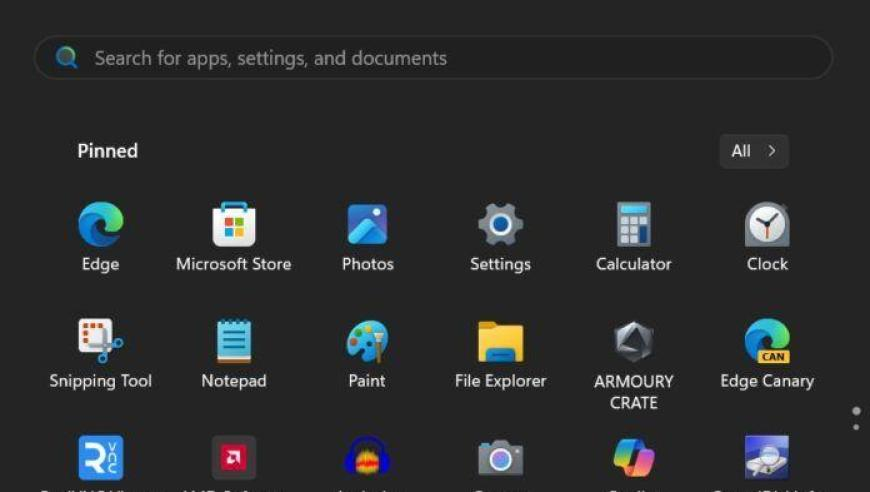Select the first pinned page dot
870x492 pixels.
point(856,411)
